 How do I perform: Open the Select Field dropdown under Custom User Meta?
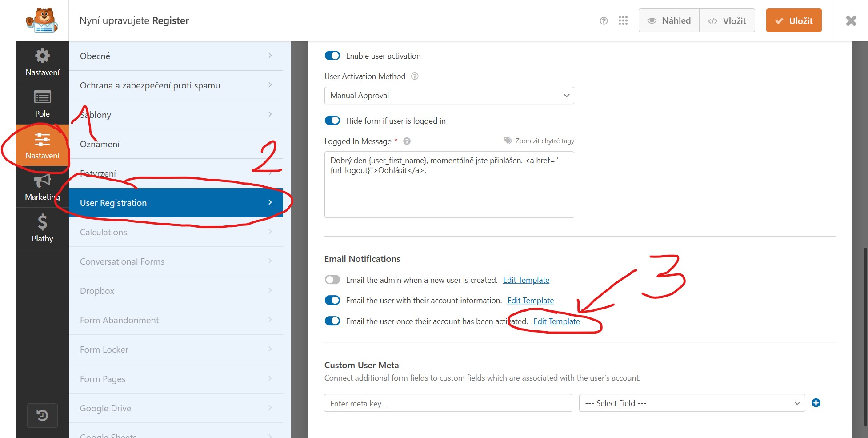(692, 403)
